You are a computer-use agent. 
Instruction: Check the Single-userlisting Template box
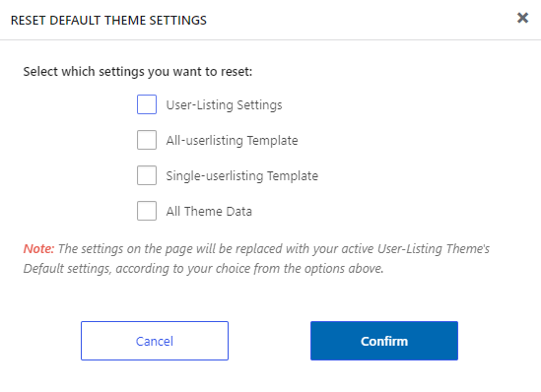click(x=147, y=175)
